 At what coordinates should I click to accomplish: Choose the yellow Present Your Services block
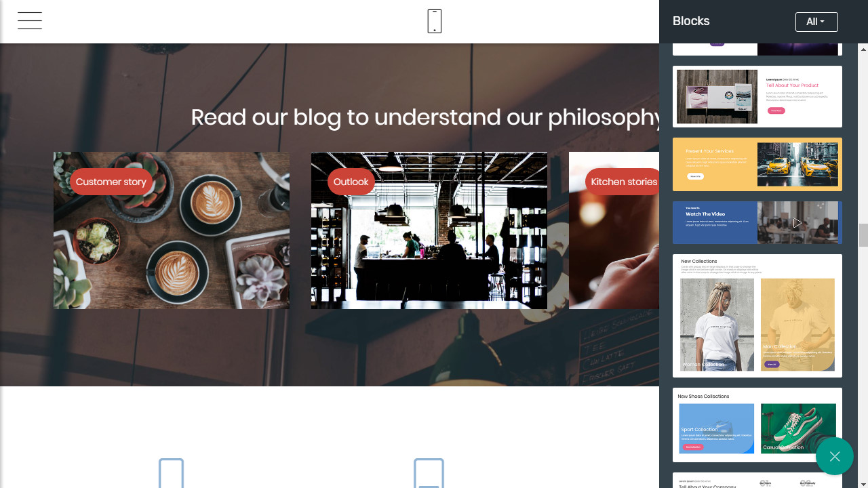coord(757,164)
